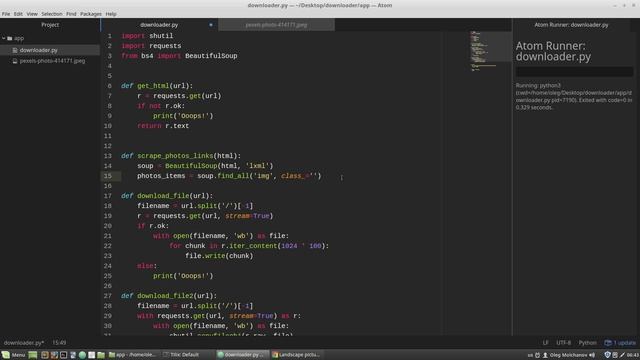The width and height of the screenshot is (640, 360).
Task: Select the Project panel header
Action: point(50,25)
